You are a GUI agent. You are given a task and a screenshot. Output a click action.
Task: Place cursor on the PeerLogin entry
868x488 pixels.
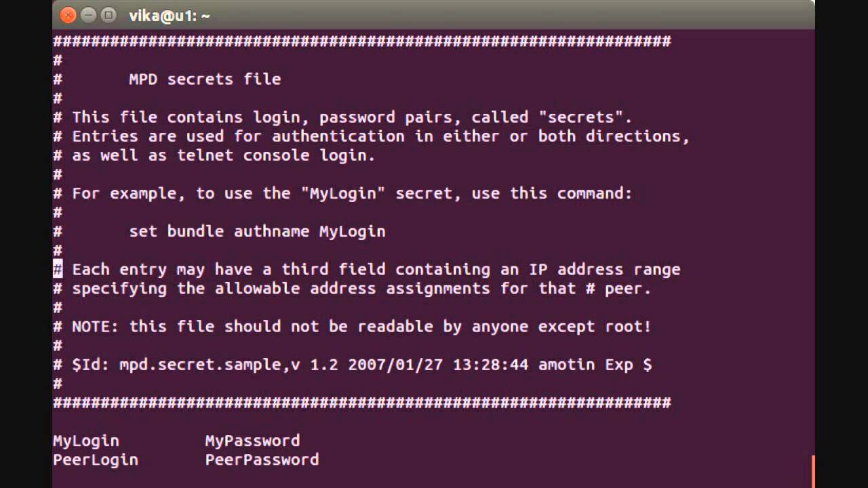click(96, 460)
